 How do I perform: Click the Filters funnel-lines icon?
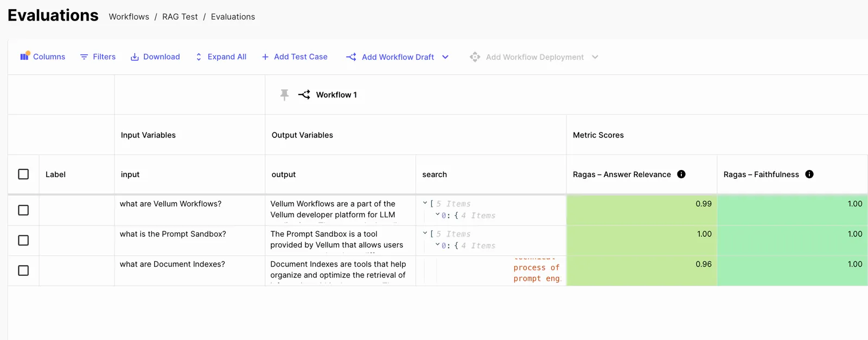pos(84,57)
